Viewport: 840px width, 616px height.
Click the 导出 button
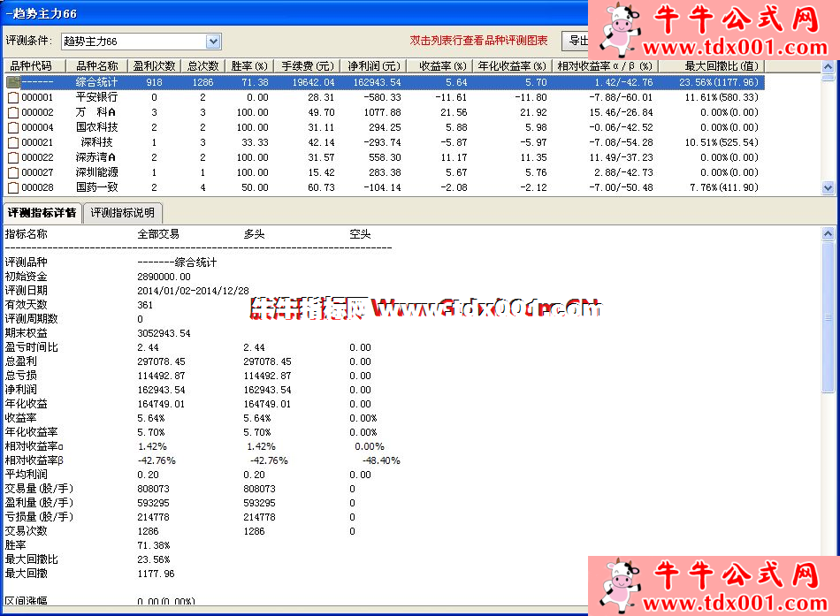[576, 41]
